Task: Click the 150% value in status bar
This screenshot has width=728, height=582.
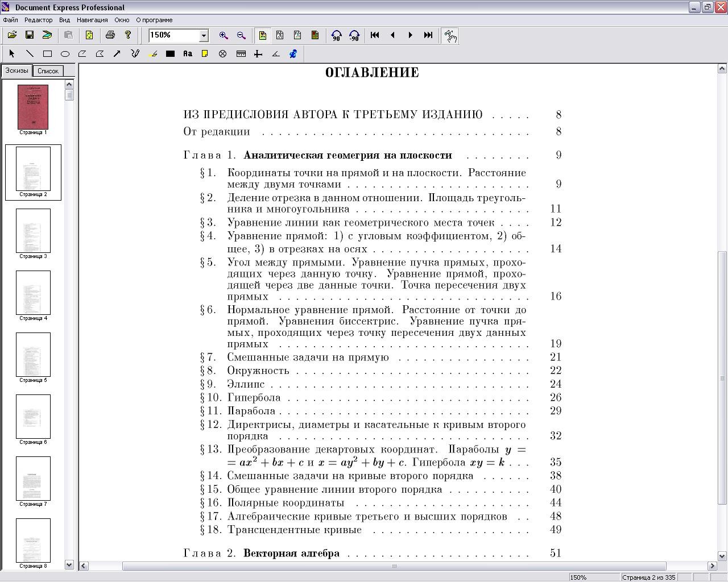Action: [578, 577]
